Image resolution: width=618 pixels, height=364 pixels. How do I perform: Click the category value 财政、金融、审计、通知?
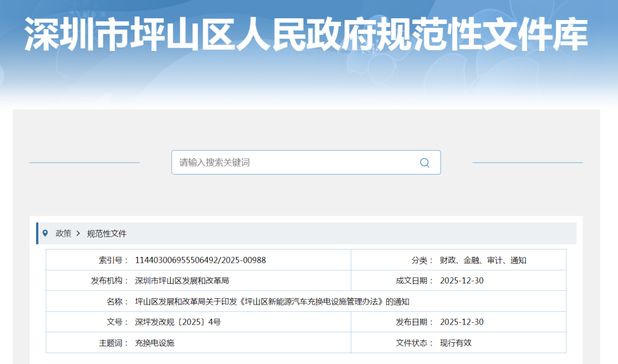point(482,260)
